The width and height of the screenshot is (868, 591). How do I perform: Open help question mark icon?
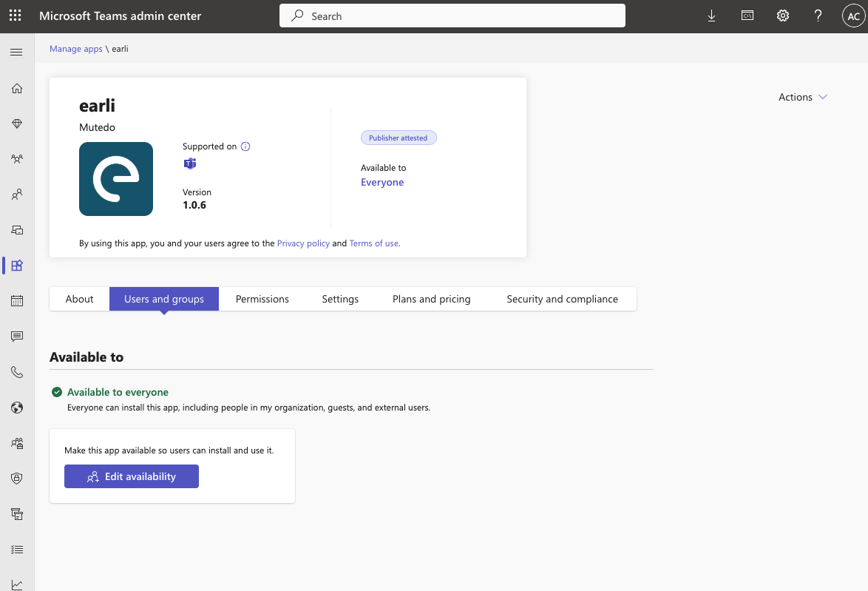tap(818, 16)
